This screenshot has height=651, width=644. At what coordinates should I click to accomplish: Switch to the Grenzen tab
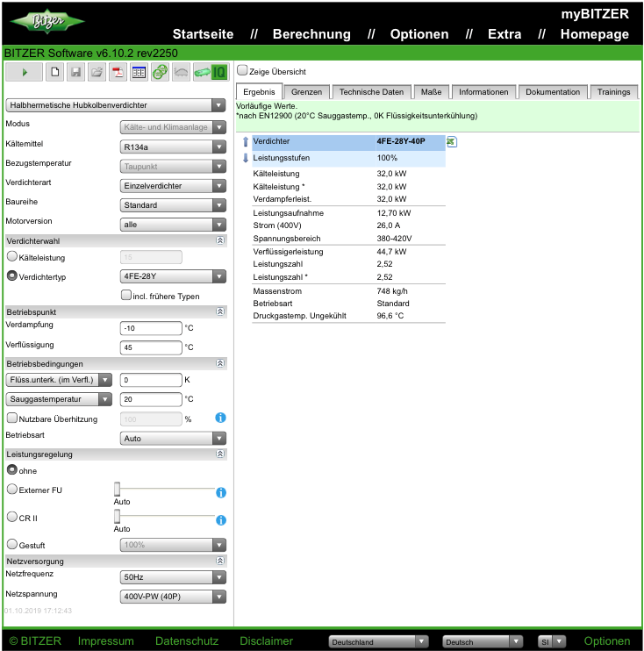click(x=306, y=92)
